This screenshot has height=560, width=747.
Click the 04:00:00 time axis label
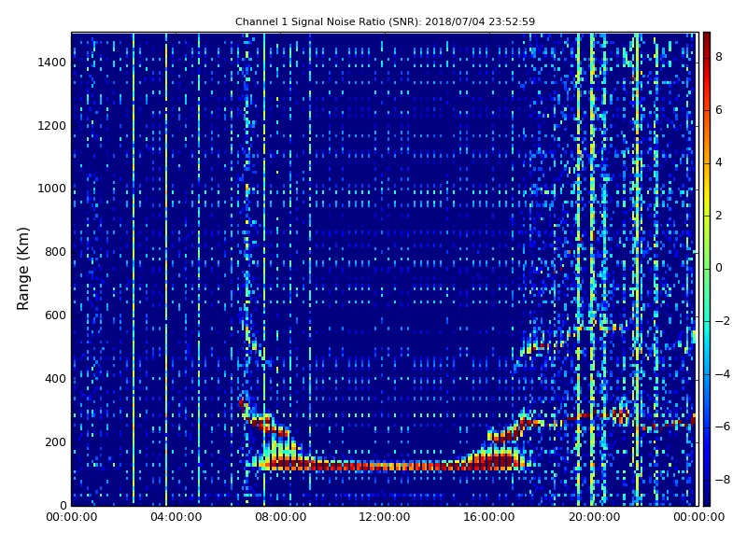pos(176,517)
